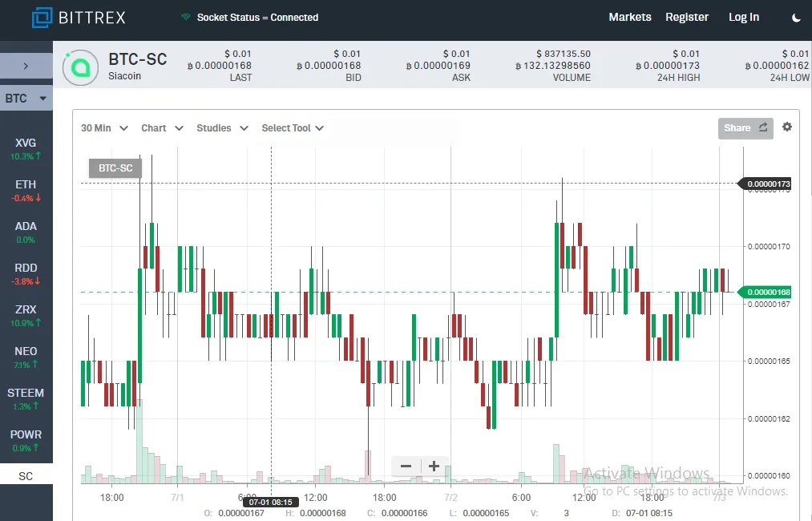Zoom in chart with plus button

pyautogui.click(x=434, y=466)
